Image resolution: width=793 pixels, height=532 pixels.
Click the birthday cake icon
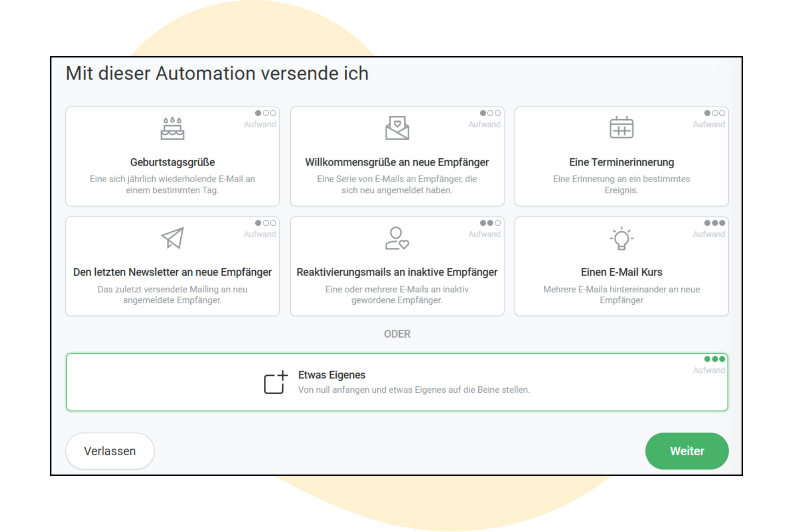tap(172, 128)
